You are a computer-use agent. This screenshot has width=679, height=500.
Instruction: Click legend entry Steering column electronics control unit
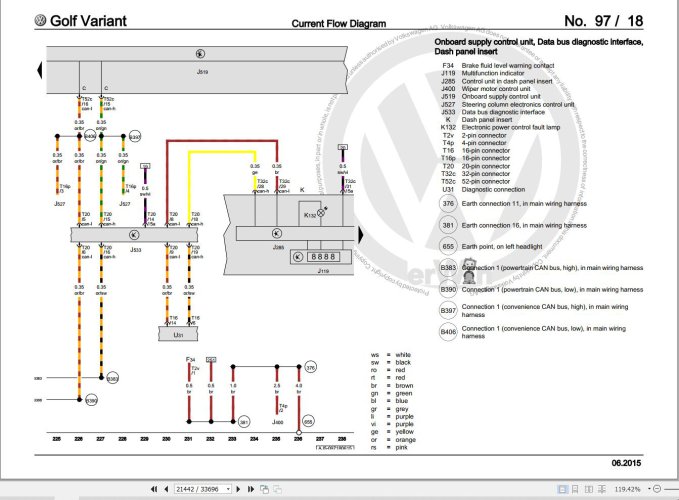(518, 104)
